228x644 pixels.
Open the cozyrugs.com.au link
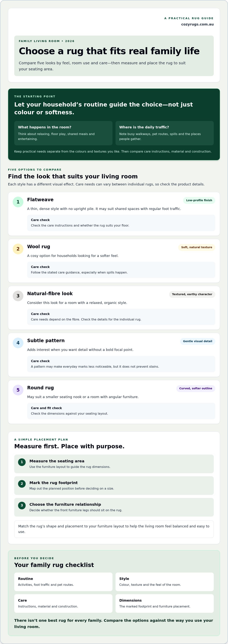tap(197, 24)
